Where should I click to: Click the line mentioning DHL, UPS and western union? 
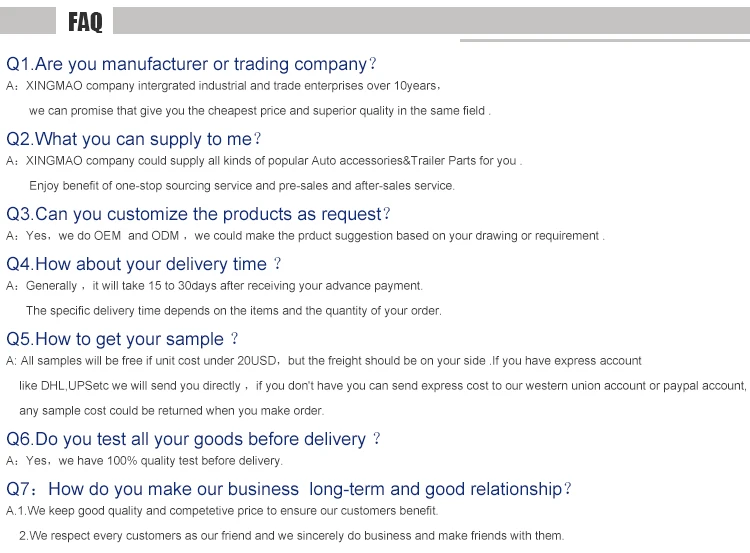382,386
